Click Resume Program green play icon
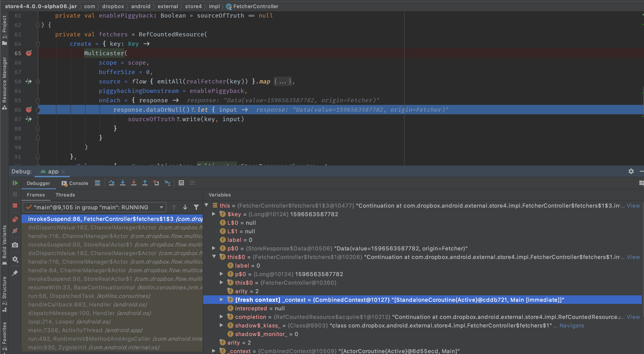This screenshot has width=644, height=354. tap(15, 183)
